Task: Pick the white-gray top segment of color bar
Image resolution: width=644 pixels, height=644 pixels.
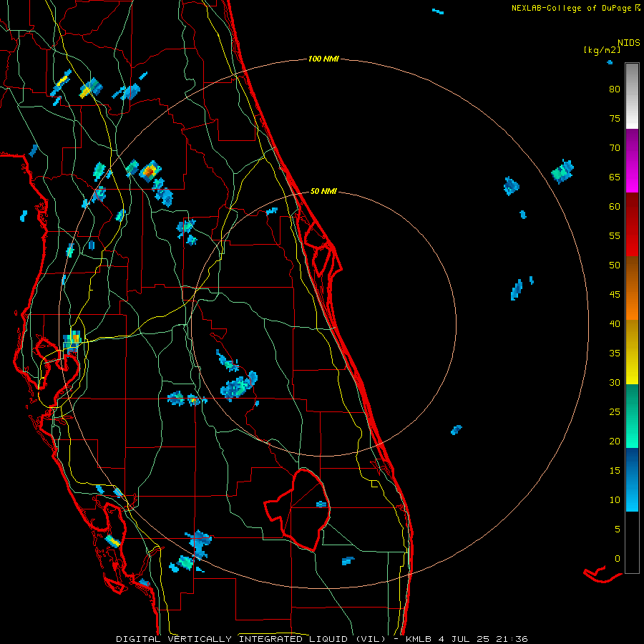Action: click(632, 96)
